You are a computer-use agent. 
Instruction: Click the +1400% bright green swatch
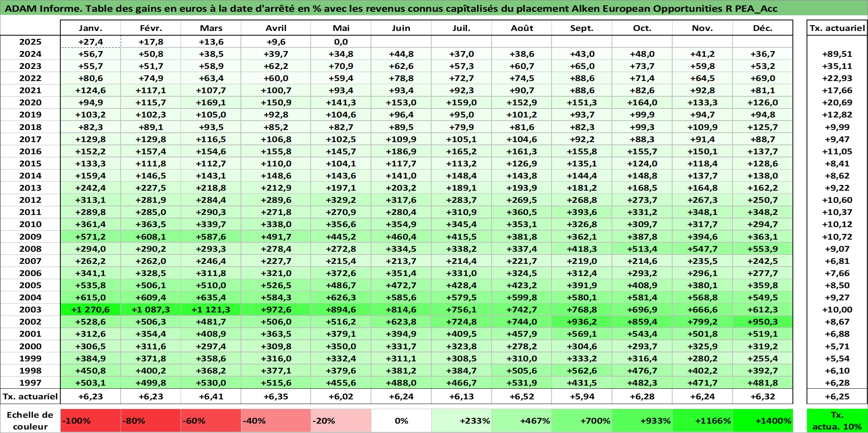pos(763,421)
